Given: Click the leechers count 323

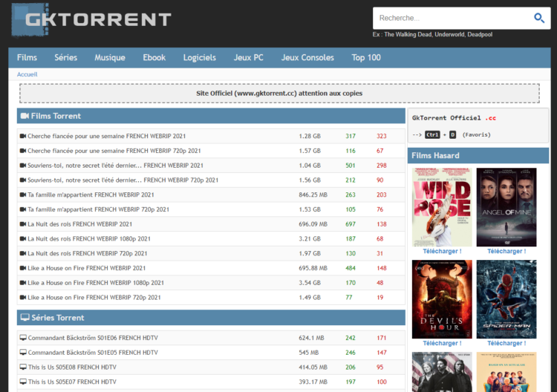Looking at the screenshot, I should (382, 136).
